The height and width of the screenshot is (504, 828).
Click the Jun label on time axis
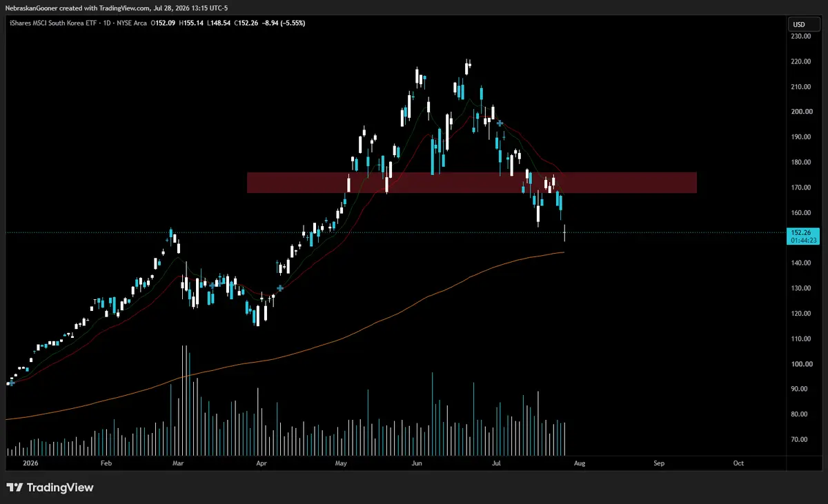pyautogui.click(x=415, y=464)
